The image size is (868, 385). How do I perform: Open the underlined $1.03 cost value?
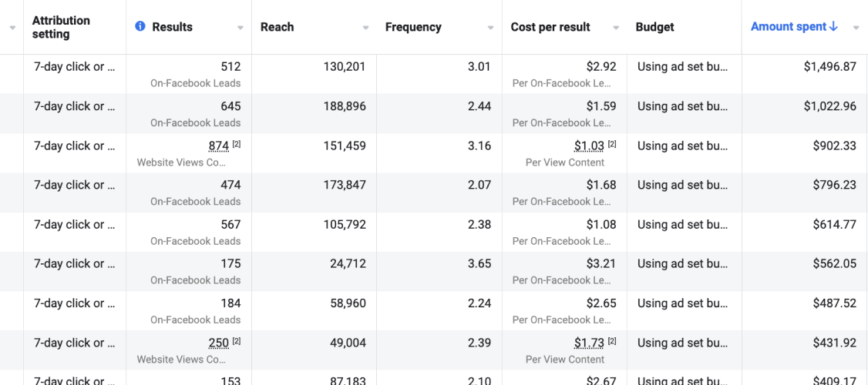click(589, 146)
